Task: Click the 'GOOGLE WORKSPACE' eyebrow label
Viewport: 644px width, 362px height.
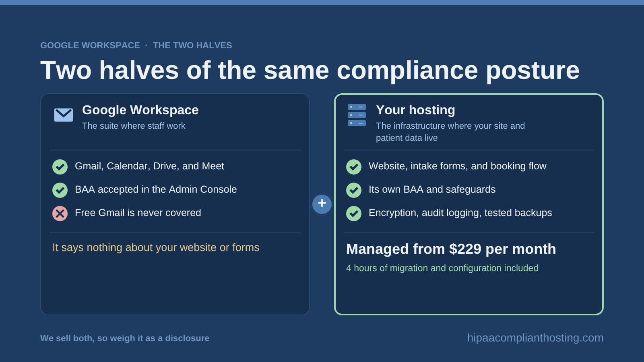Action: pyautogui.click(x=90, y=45)
